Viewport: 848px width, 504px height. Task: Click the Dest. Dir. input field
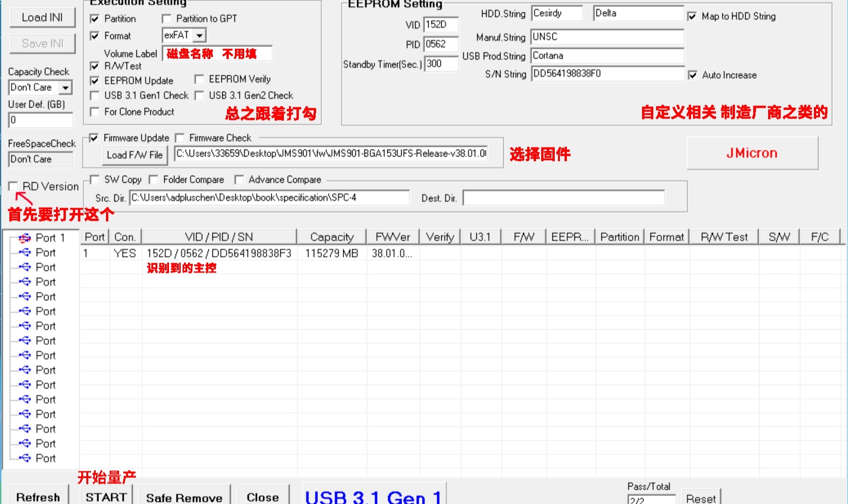(564, 198)
